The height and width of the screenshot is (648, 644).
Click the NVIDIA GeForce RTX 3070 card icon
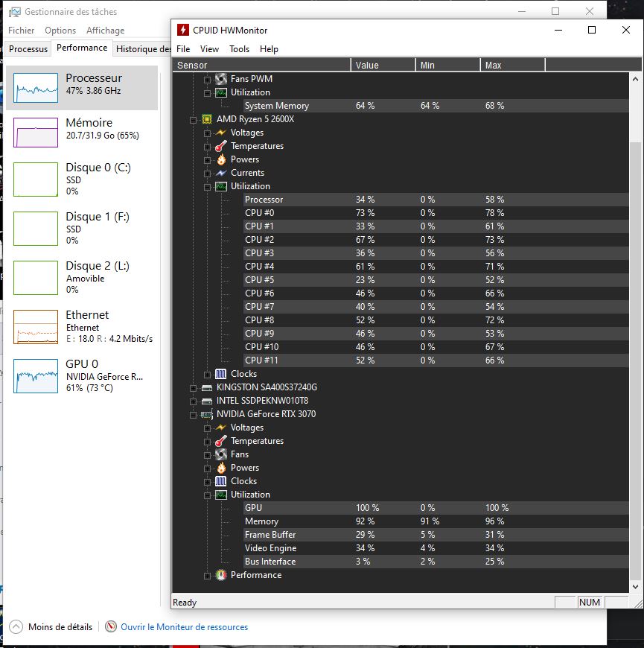(207, 414)
